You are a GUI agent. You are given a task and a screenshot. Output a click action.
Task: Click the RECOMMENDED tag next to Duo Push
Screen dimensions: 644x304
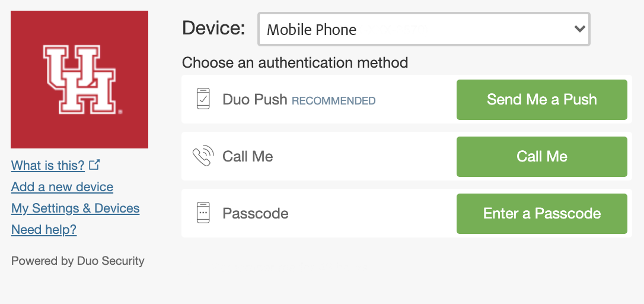coord(334,101)
